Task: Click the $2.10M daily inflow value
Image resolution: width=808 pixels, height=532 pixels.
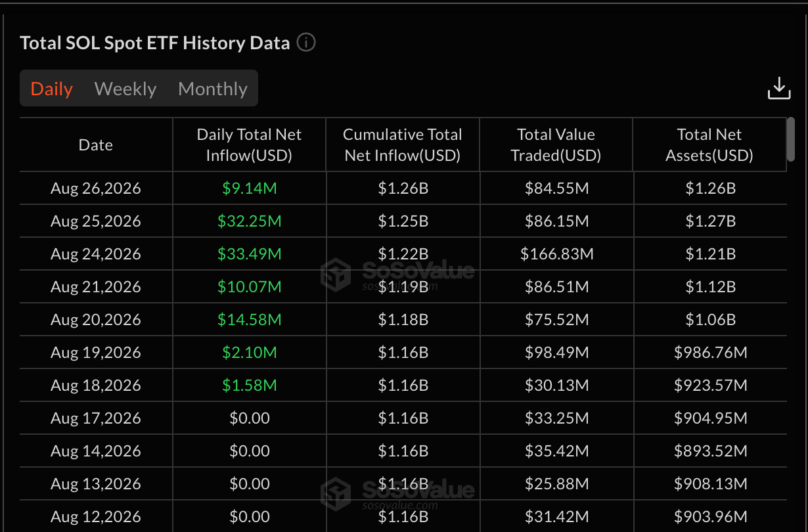Action: (250, 353)
